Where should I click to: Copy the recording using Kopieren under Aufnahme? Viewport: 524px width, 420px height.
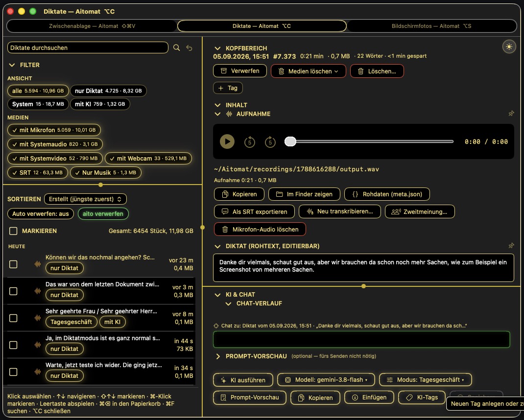(239, 194)
